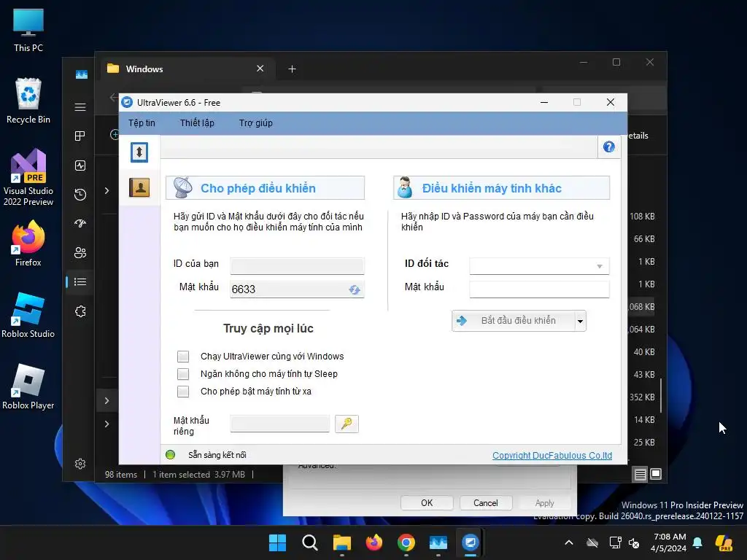
Task: Open the Trợ giúp menu
Action: point(256,122)
